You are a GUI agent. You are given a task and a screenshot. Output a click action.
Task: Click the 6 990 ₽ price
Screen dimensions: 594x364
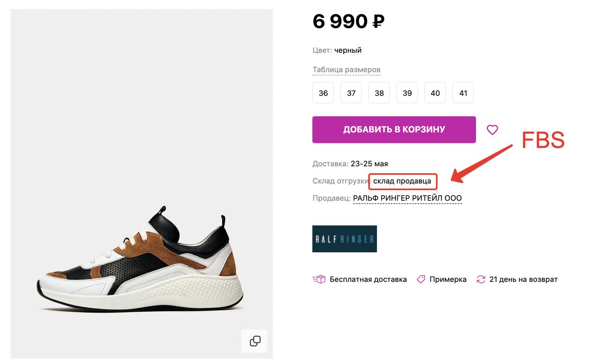click(x=348, y=21)
